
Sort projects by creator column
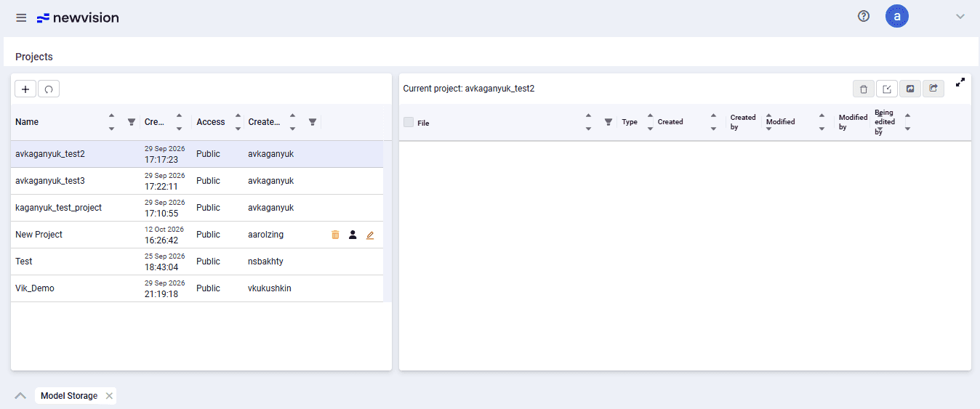[292, 122]
